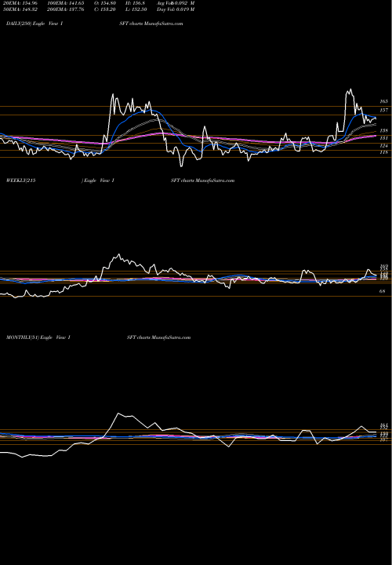Click SFT charts MunafaSutra.com on the daily chart
The height and width of the screenshot is (565, 392).
(151, 24)
